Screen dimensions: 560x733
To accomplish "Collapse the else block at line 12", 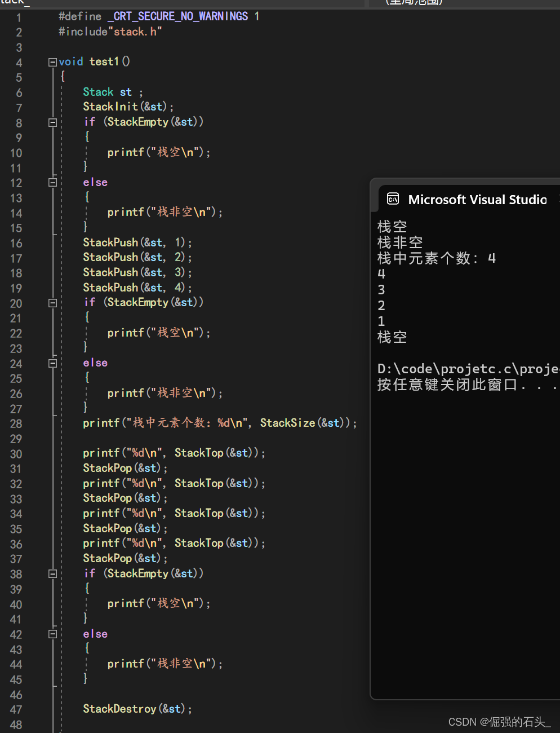I will pos(52,182).
